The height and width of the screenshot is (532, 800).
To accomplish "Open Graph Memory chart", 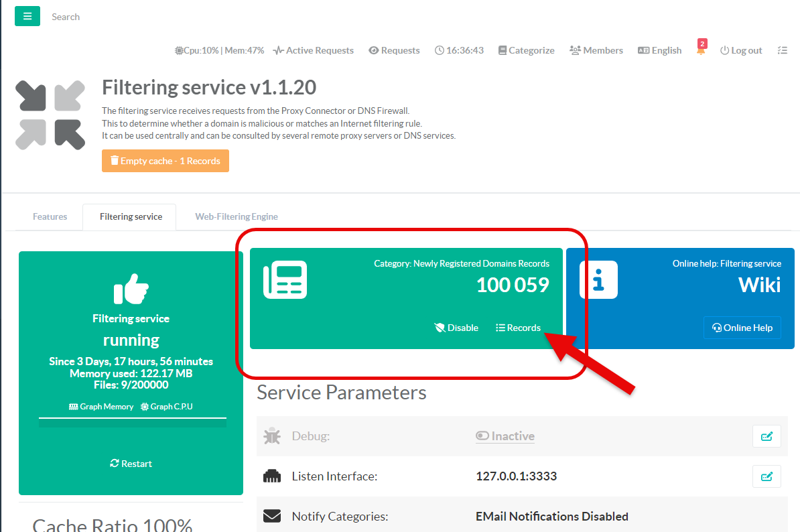I will coord(101,407).
